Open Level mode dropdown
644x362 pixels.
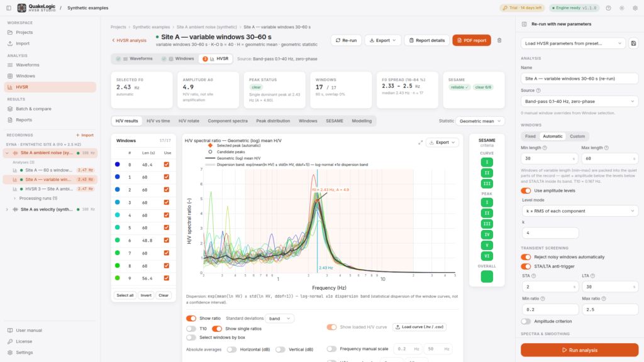pyautogui.click(x=579, y=211)
